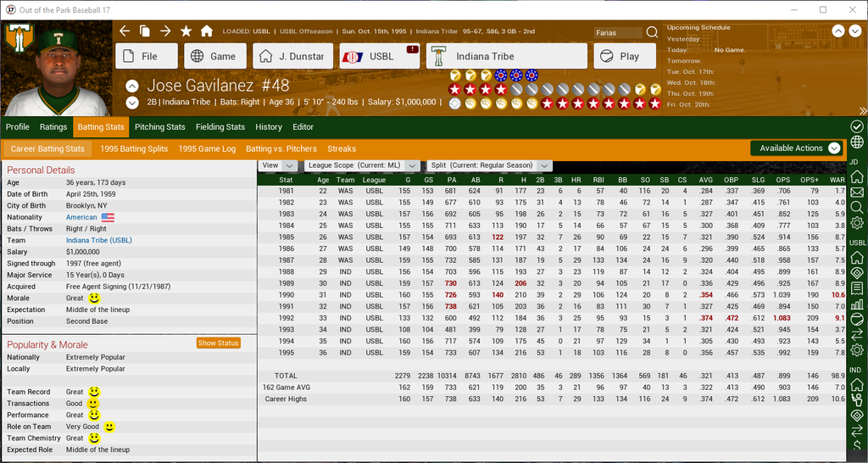Expand the Available Actions dropdown
The height and width of the screenshot is (463, 868).
(x=797, y=148)
